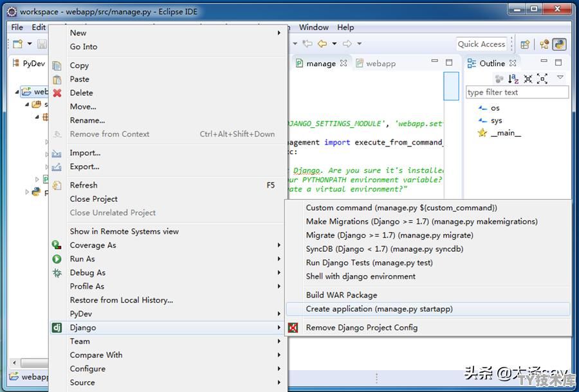The height and width of the screenshot is (392, 579).
Task: Close the manage editor tab with its X
Action: coord(344,63)
